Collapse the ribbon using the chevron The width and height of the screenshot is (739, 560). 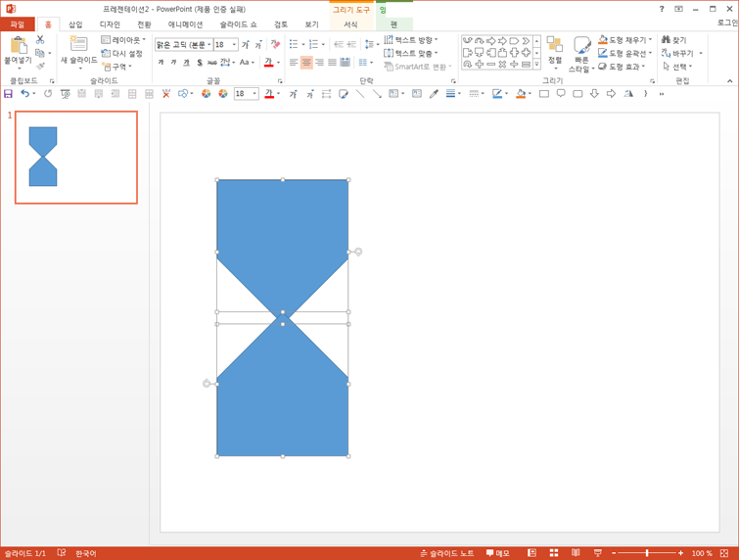click(x=729, y=80)
